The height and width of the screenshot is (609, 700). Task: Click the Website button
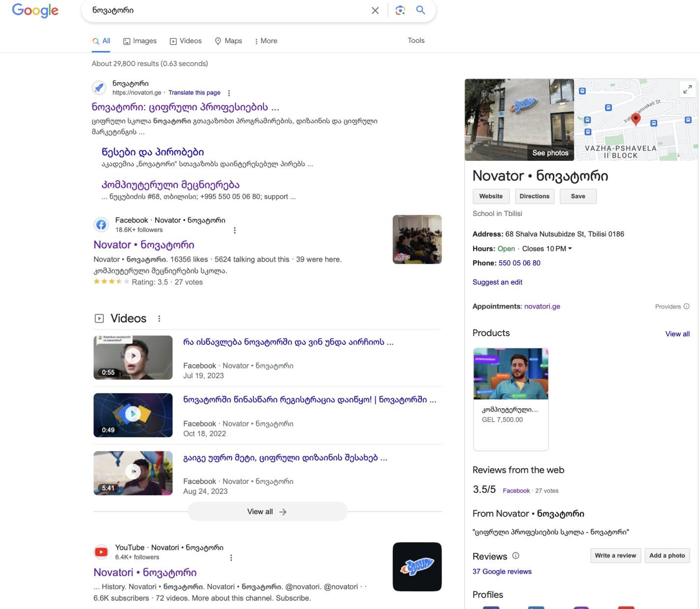[491, 196]
